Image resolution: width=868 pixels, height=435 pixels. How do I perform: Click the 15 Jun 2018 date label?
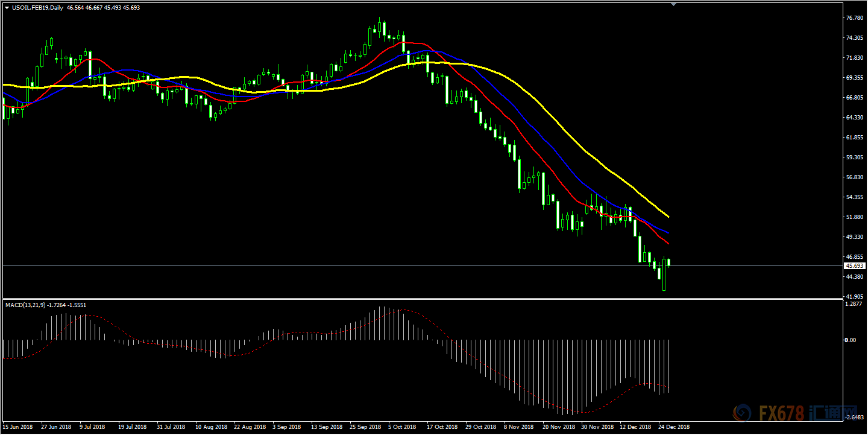click(18, 427)
